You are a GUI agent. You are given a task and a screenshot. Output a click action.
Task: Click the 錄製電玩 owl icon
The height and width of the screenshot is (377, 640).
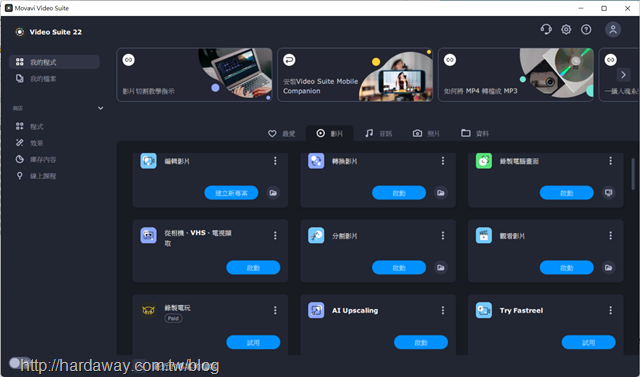pyautogui.click(x=149, y=310)
